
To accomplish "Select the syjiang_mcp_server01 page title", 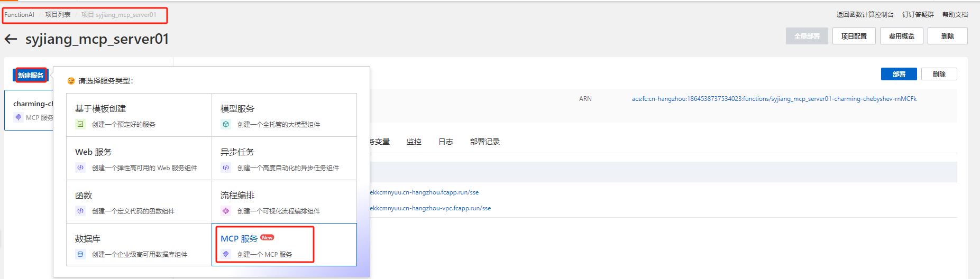I will pyautogui.click(x=97, y=39).
